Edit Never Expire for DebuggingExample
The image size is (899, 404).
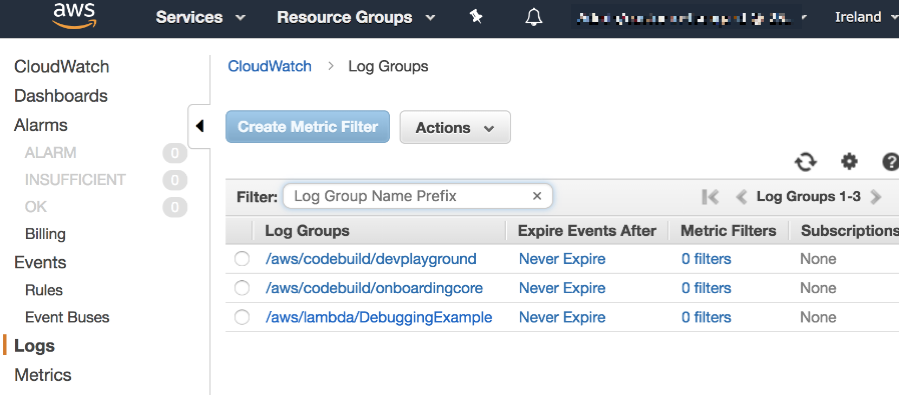coord(562,317)
